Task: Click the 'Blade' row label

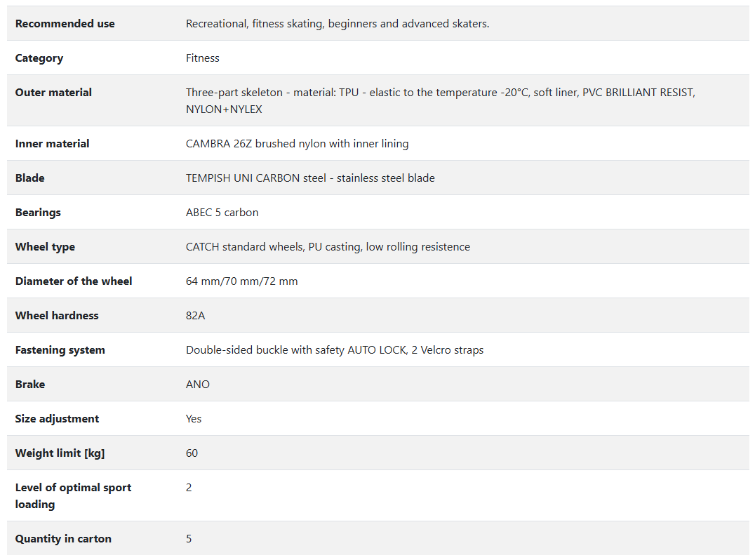Action: pos(30,178)
